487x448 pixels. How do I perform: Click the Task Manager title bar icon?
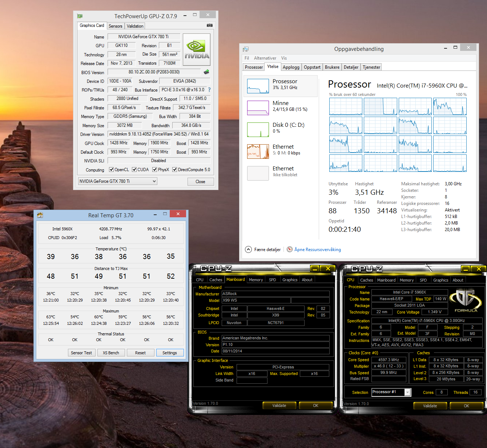(246, 49)
